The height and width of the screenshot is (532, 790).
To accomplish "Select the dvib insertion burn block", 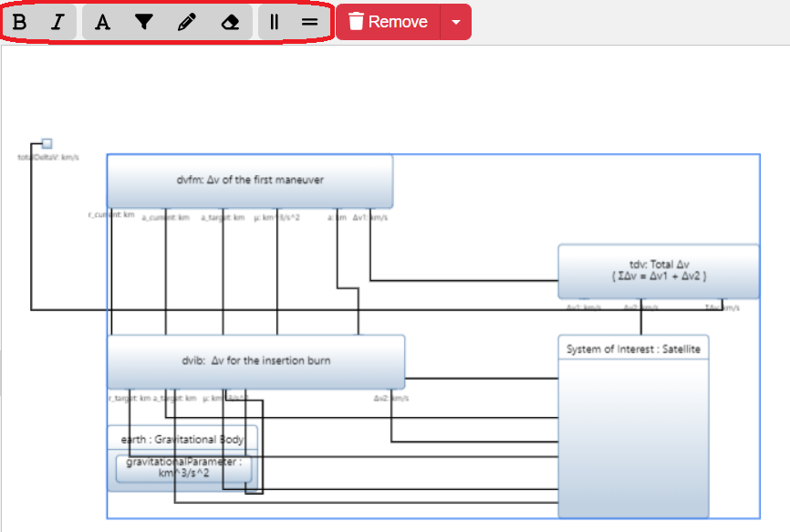I will tap(256, 360).
